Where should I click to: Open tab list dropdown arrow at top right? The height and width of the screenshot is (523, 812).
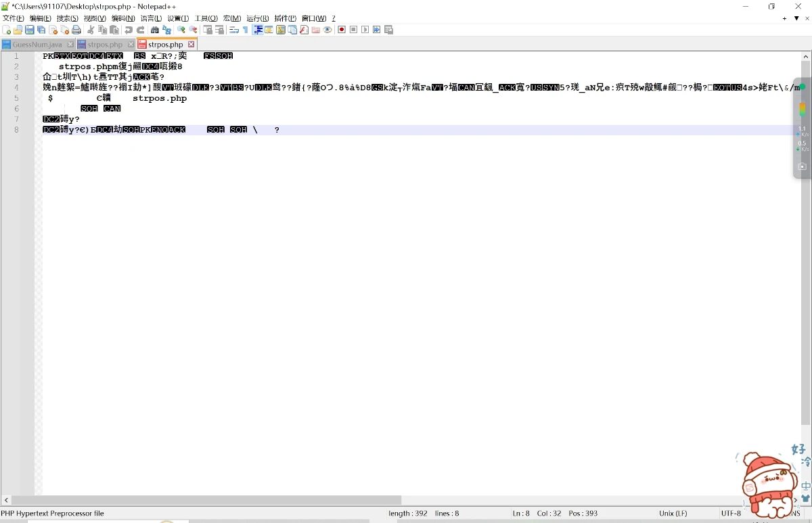[796, 18]
